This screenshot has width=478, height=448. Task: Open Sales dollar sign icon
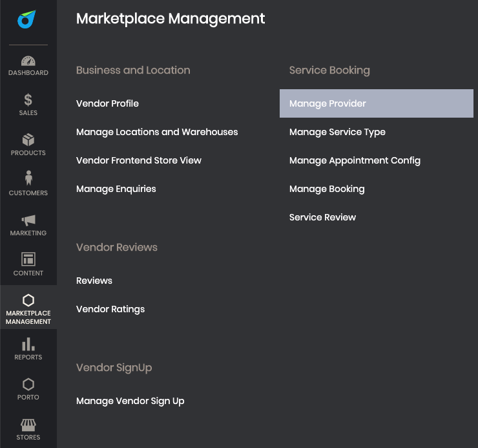28,100
